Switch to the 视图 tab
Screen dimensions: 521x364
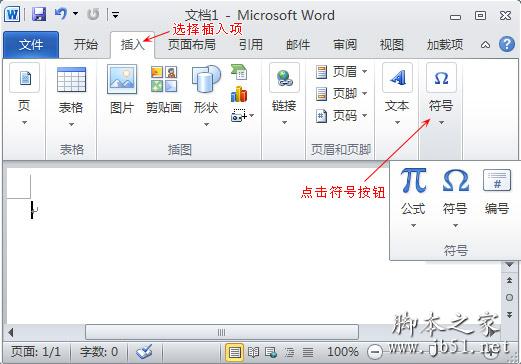click(392, 44)
